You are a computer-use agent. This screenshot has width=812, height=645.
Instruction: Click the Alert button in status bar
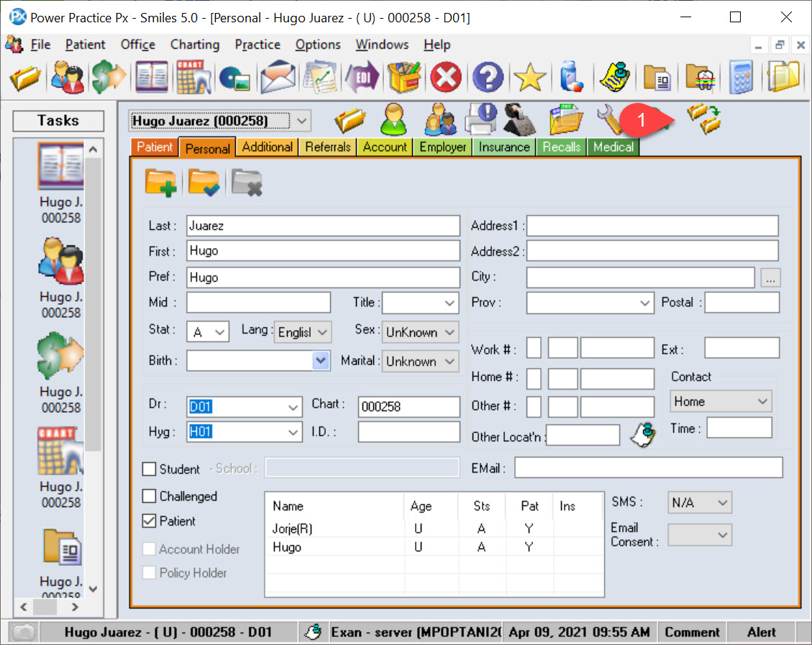tap(761, 632)
